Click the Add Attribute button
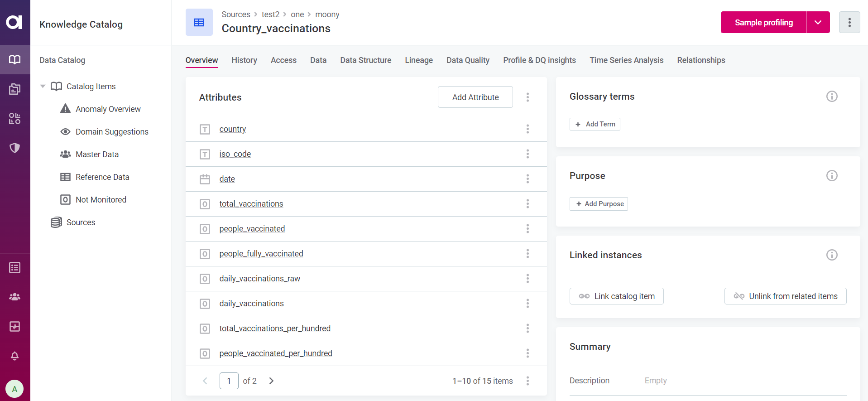The width and height of the screenshot is (868, 401). tap(475, 97)
